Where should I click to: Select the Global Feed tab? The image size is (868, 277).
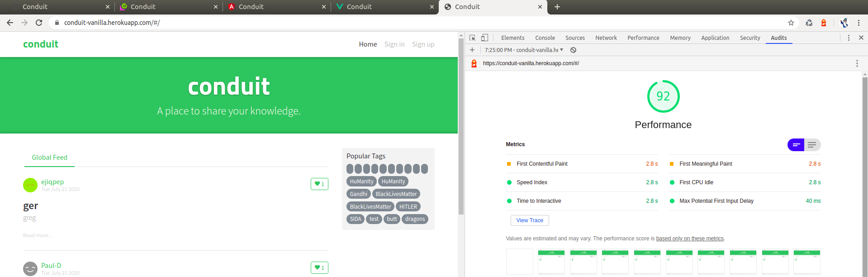tap(49, 158)
